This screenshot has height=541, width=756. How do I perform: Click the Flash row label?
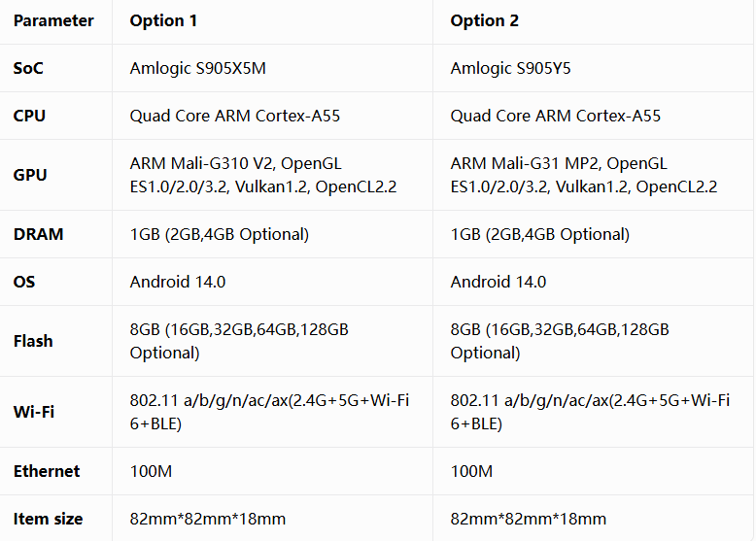point(33,341)
